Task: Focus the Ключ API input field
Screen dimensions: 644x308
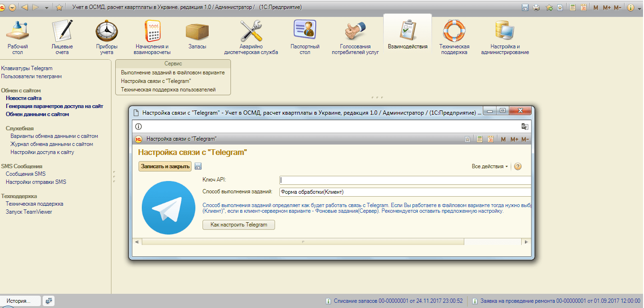Action: [405, 180]
